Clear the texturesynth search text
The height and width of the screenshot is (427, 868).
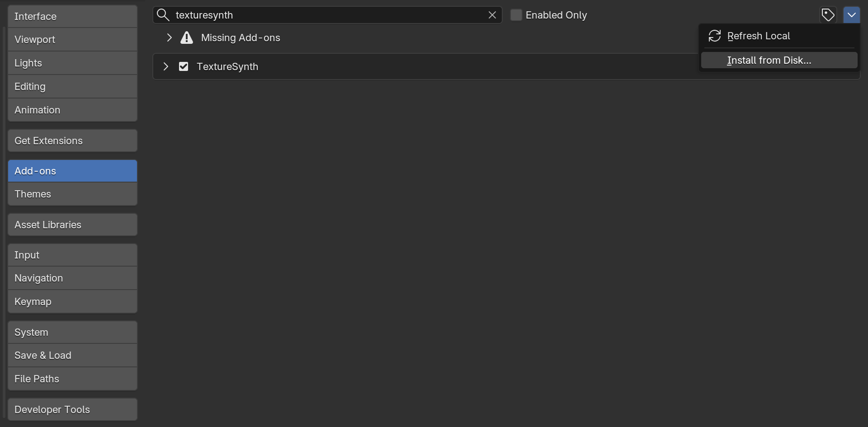click(492, 15)
